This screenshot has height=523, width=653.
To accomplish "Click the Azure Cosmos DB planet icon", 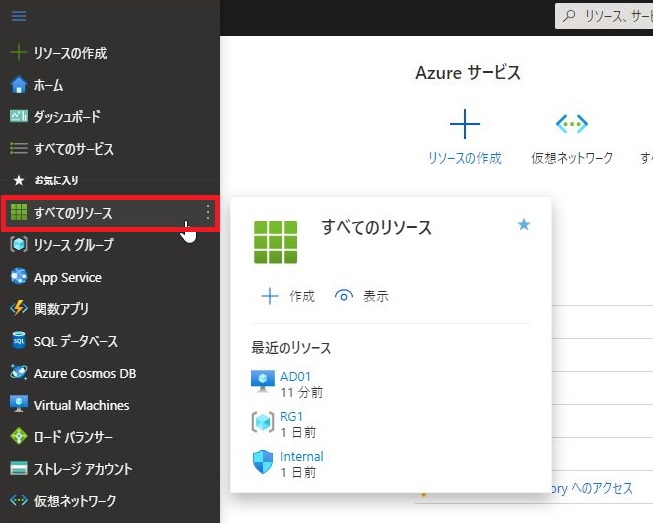I will pyautogui.click(x=18, y=372).
